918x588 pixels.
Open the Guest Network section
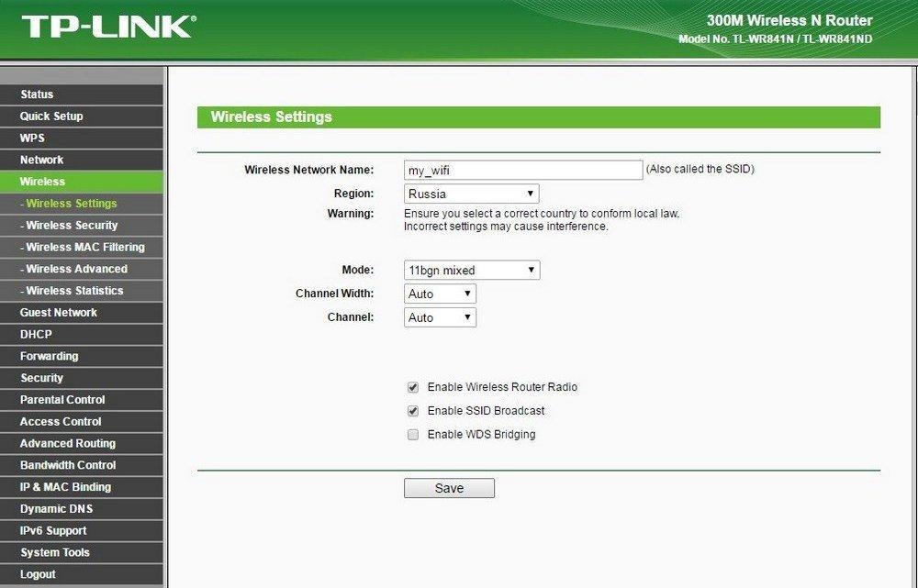click(x=82, y=313)
